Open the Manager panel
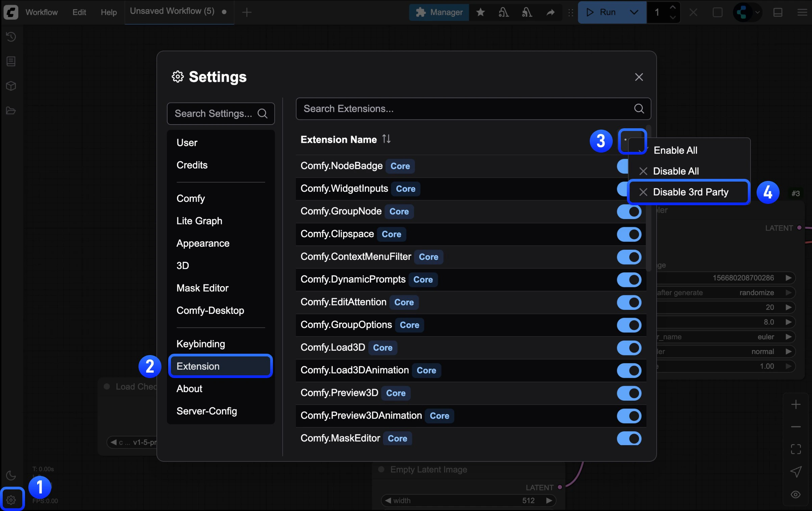Image resolution: width=812 pixels, height=511 pixels. 438,12
